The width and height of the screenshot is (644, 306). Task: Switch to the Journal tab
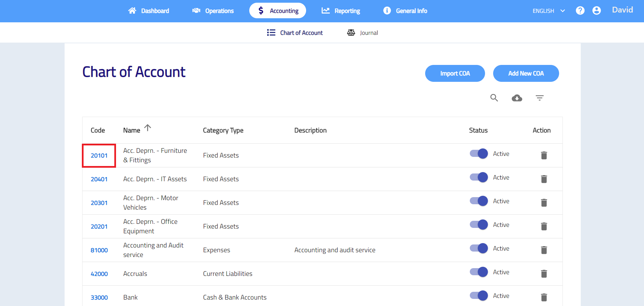click(363, 33)
